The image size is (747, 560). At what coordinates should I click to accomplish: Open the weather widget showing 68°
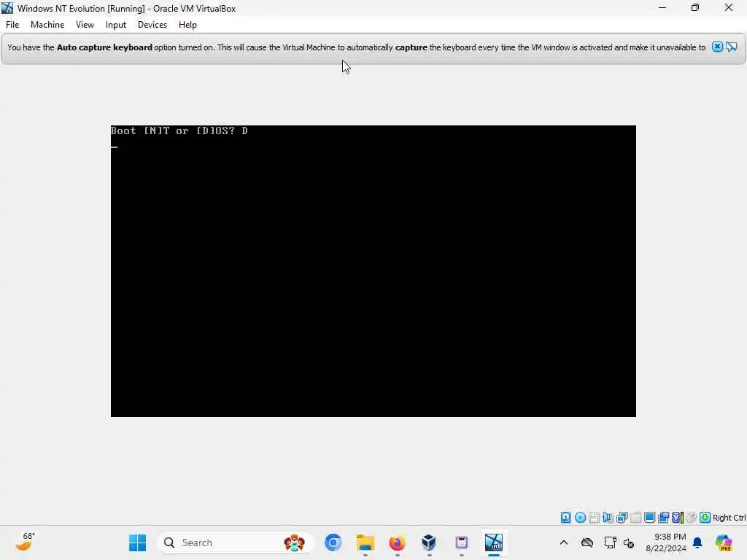[25, 542]
